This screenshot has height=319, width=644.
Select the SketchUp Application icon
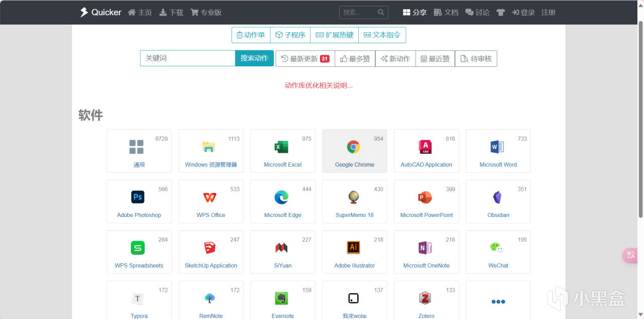[210, 248]
